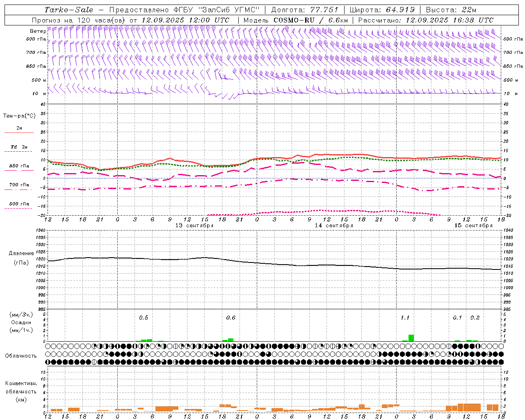Click the "Давление" pressure panel label
The height and width of the screenshot is (420, 525).
click(x=21, y=253)
